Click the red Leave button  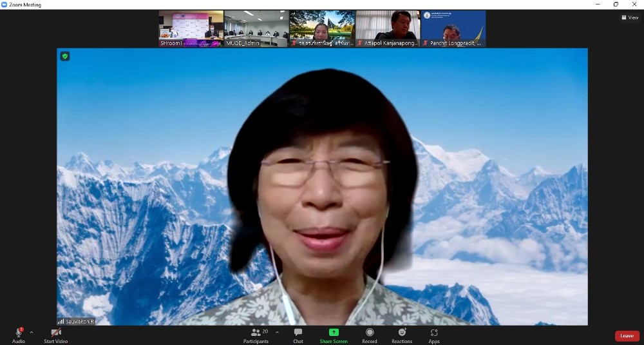click(627, 336)
